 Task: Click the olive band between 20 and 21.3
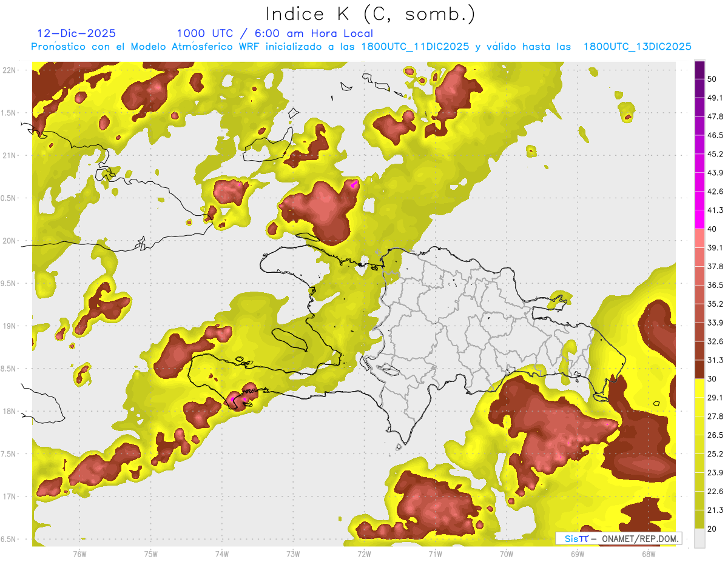(700, 519)
